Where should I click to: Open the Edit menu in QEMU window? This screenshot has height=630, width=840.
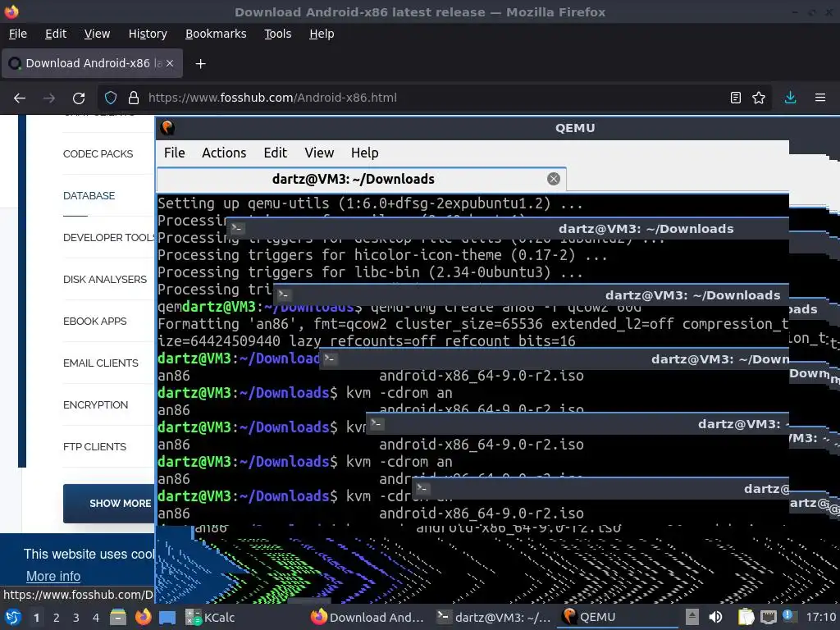(276, 153)
